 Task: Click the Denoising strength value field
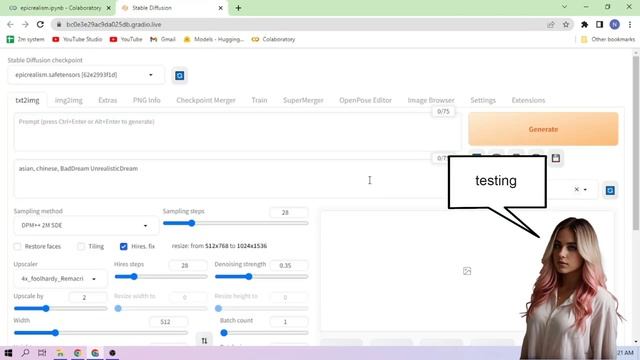288,265
